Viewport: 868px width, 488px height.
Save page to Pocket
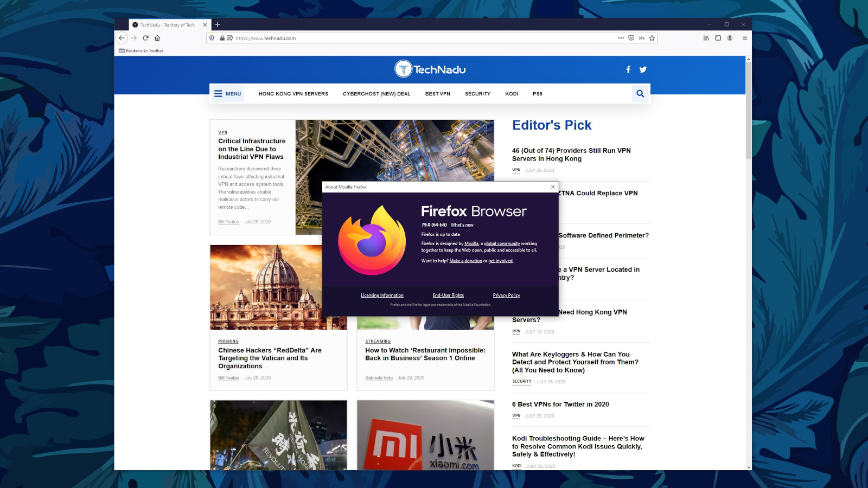(631, 38)
